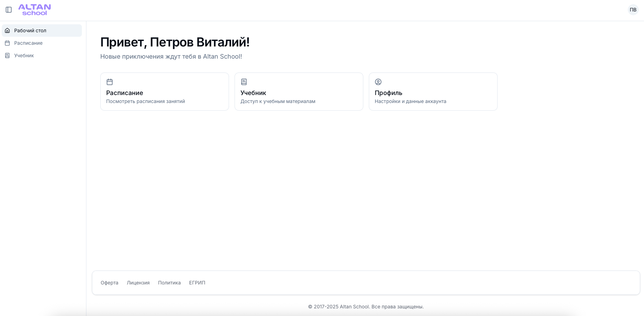Click the user icon on the Профиль card
This screenshot has width=644, height=316.
tap(378, 82)
